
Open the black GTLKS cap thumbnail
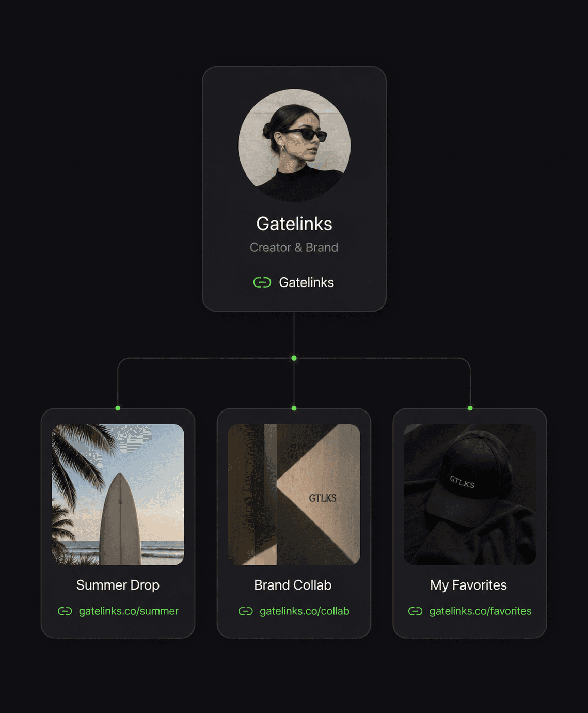point(470,495)
